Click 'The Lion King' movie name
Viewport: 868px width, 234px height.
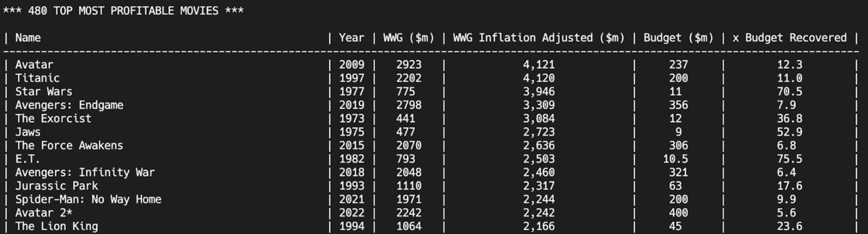point(56,226)
